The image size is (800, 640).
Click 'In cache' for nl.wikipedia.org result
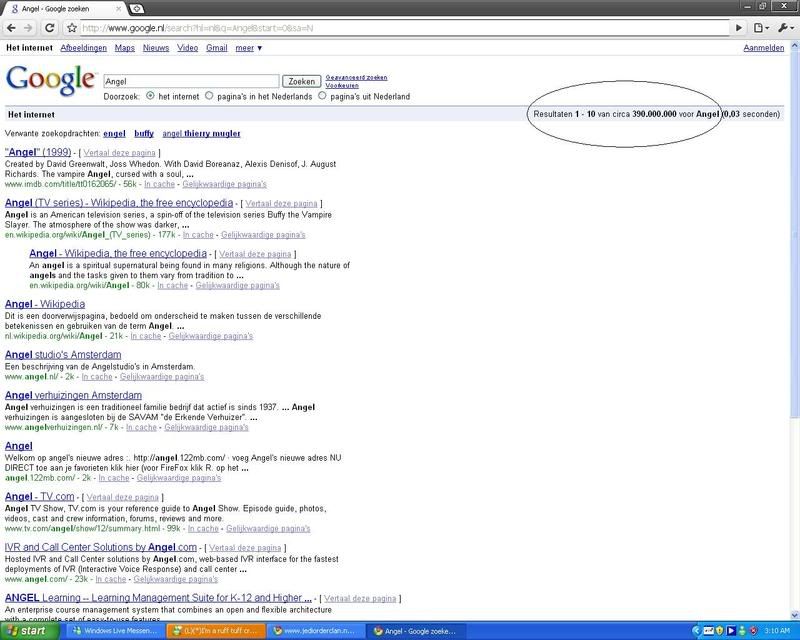point(146,336)
